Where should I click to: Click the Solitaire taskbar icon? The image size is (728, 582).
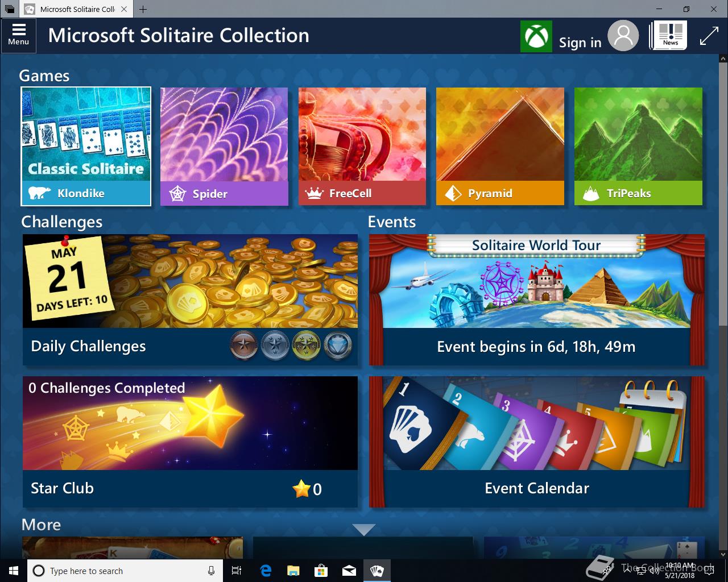(377, 571)
